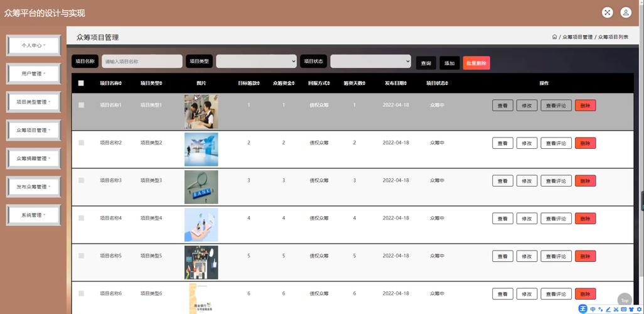This screenshot has height=314, width=644.
Task: Expand the 系统管理 sidebar menu
Action: 33,215
